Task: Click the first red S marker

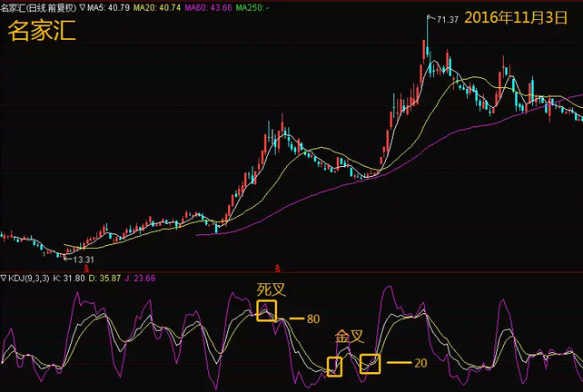Action: tap(86, 269)
